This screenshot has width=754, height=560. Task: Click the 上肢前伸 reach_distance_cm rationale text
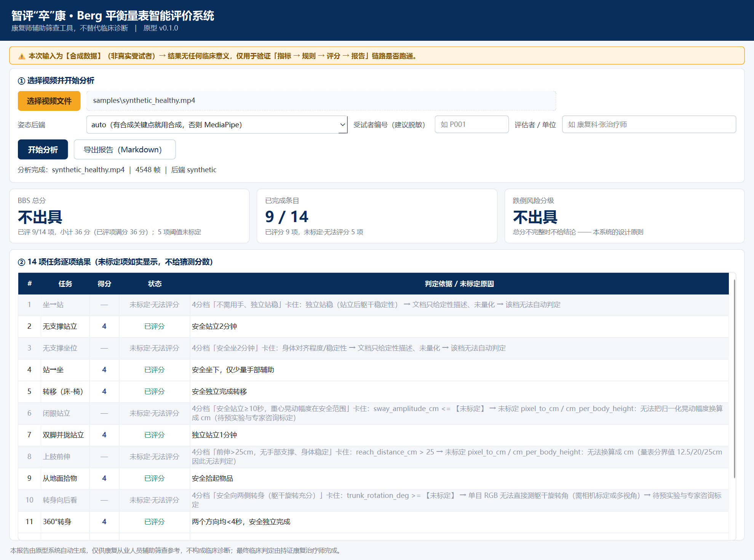pyautogui.click(x=457, y=457)
